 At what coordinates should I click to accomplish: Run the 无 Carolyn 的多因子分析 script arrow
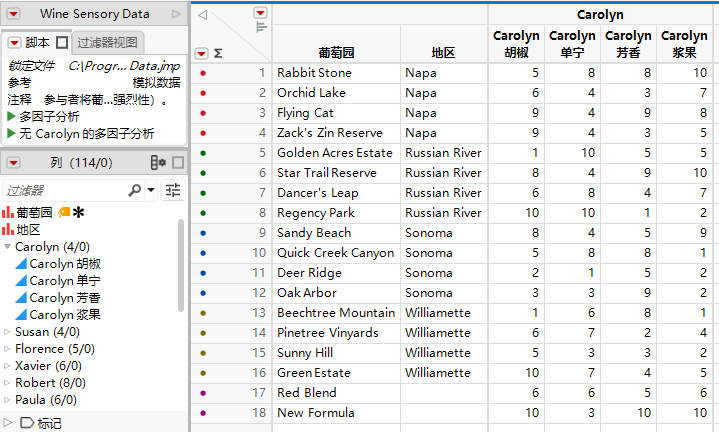tap(11, 134)
